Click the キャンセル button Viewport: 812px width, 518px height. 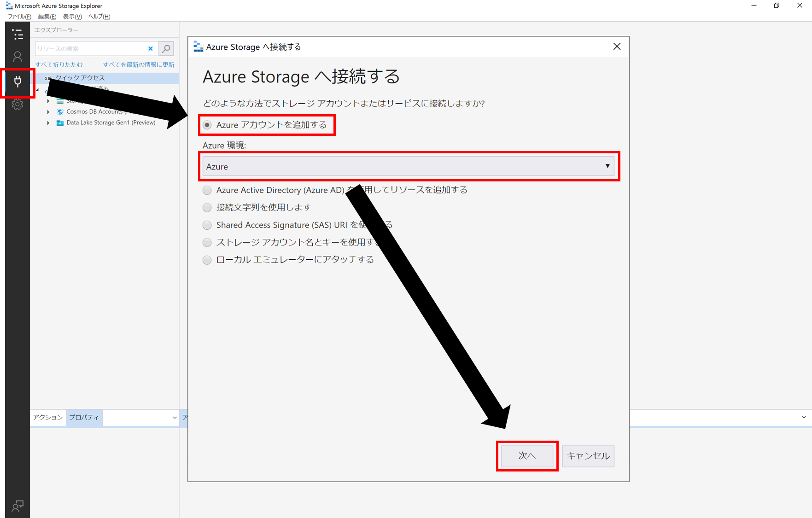(x=588, y=456)
